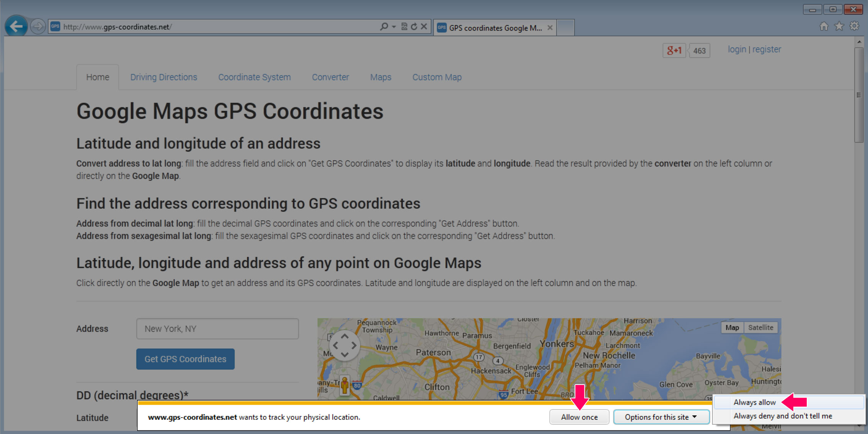Open Options for this site dropdown
Screen dimensions: 868x434
click(661, 417)
